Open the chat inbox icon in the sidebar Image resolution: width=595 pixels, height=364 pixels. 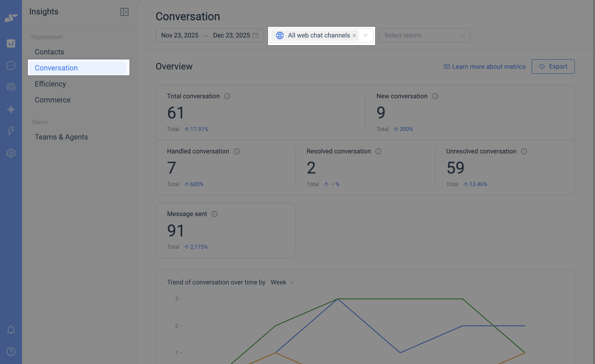[11, 65]
